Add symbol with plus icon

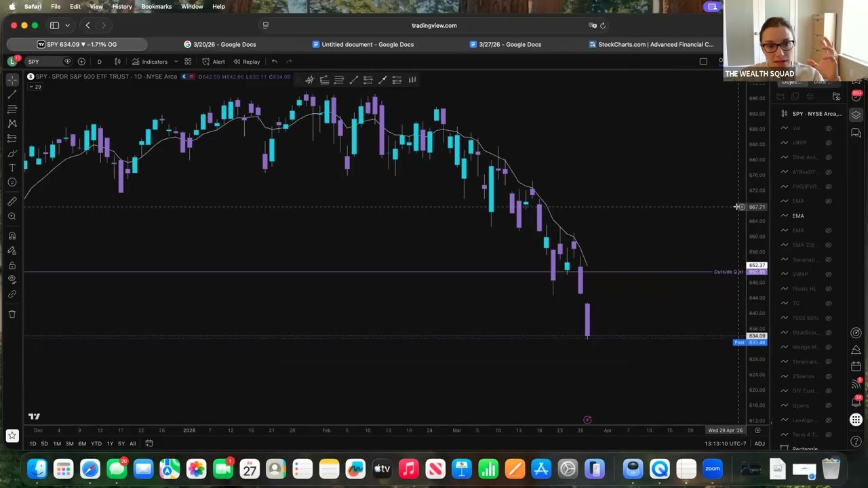pyautogui.click(x=81, y=62)
